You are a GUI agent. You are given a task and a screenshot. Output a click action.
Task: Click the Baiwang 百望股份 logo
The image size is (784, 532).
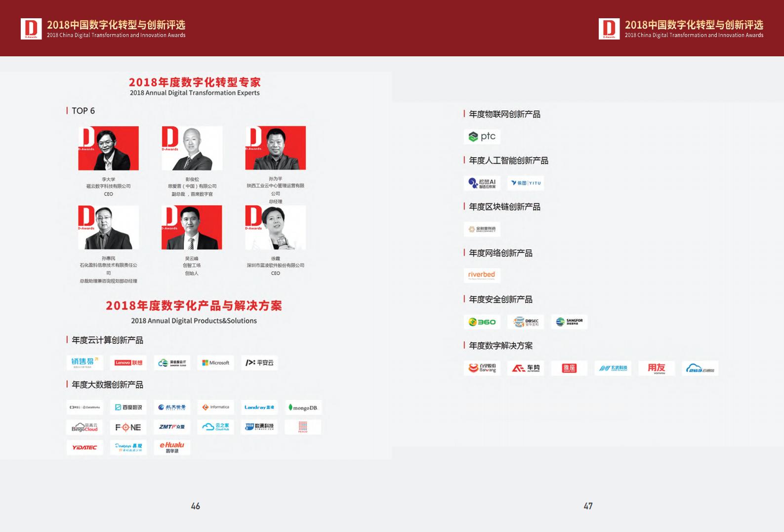(482, 368)
